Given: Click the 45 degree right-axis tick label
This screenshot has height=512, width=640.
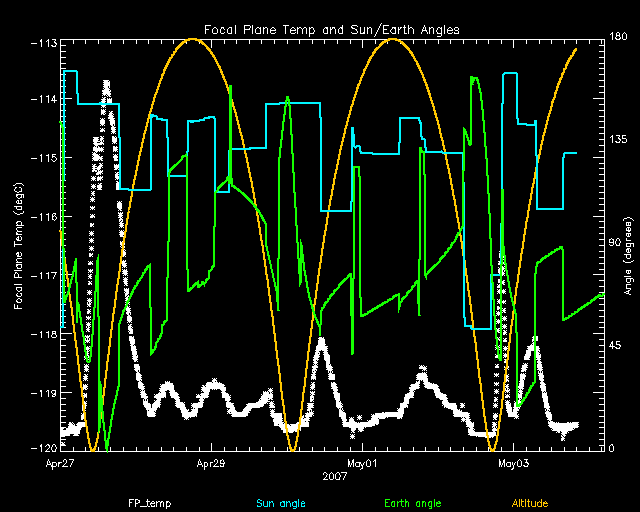Looking at the screenshot, I should click(617, 345).
